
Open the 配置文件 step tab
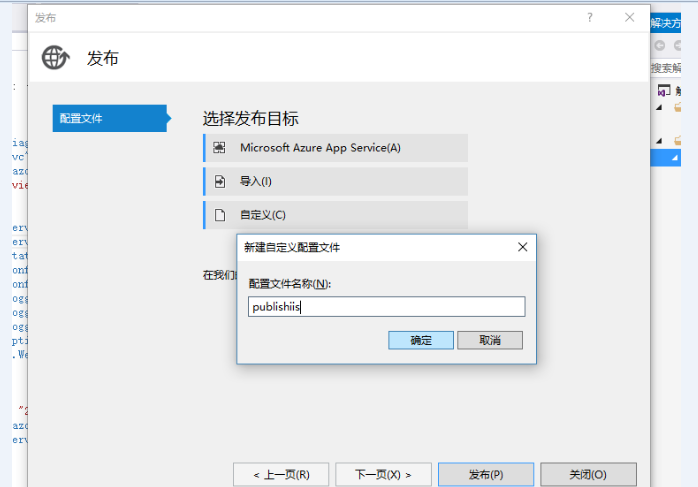111,118
